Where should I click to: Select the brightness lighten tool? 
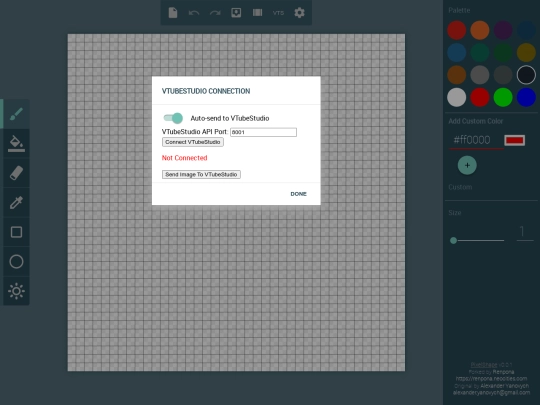pos(16,291)
